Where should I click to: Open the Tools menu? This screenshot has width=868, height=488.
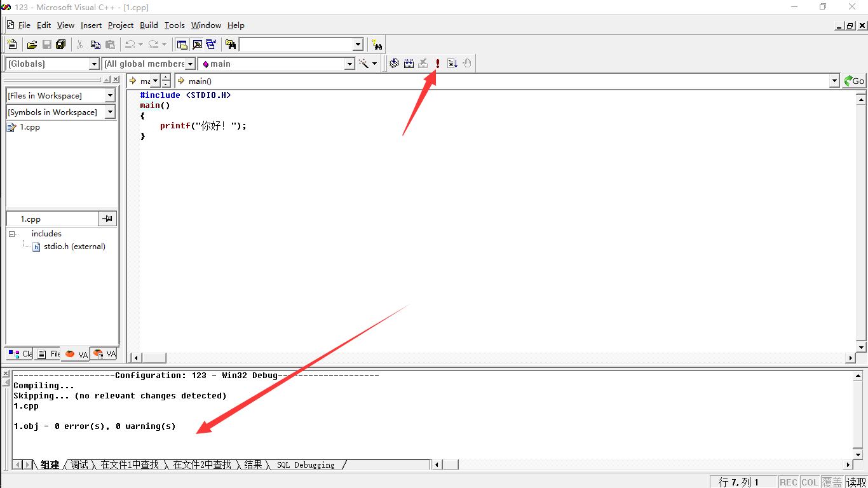pos(174,25)
